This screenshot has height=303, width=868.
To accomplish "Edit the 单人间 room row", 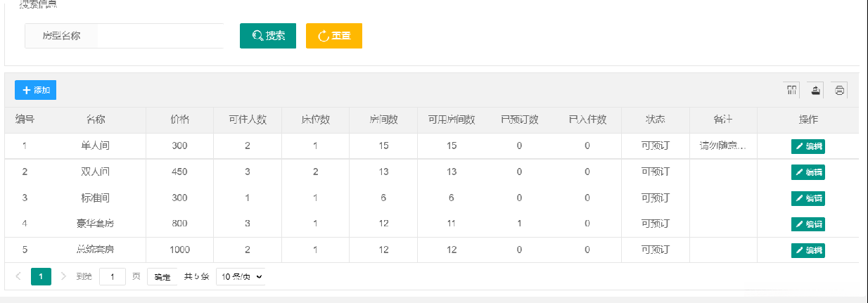I will 808,146.
